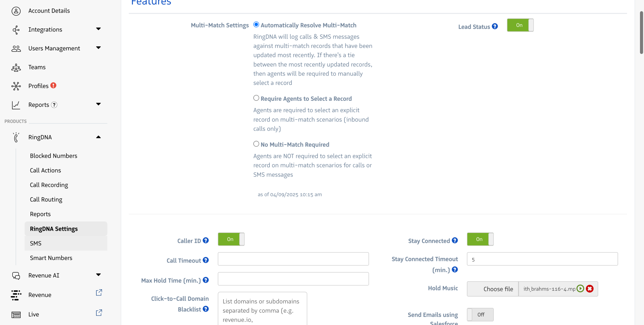Open the Call Recording page

49,185
